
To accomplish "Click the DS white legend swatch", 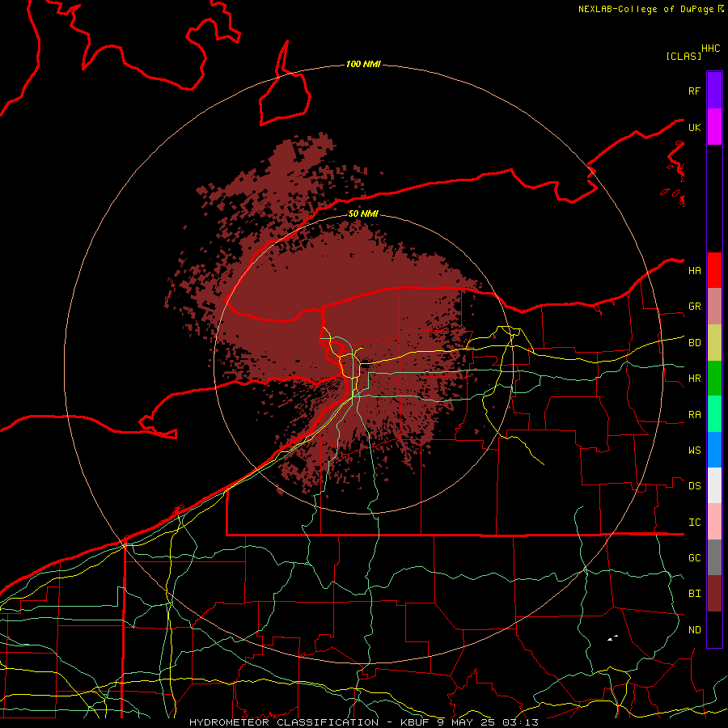I will pos(714,485).
